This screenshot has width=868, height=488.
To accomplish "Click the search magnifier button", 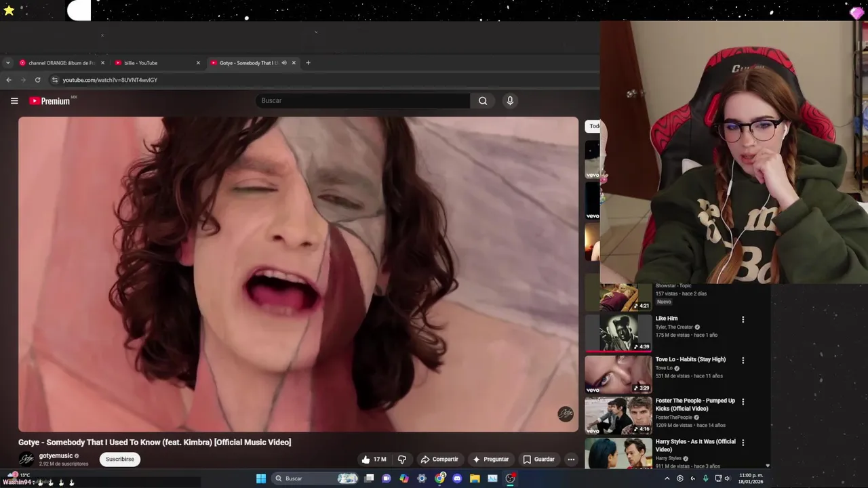I will click(x=483, y=101).
